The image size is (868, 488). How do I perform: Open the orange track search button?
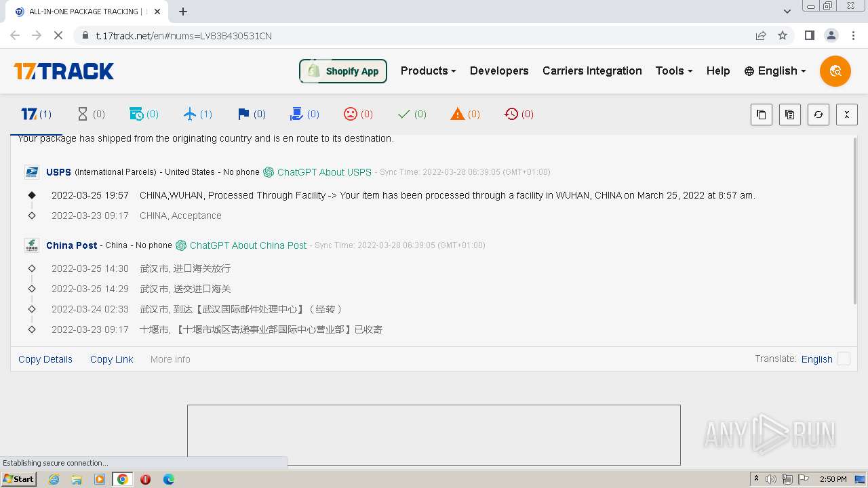(x=835, y=70)
